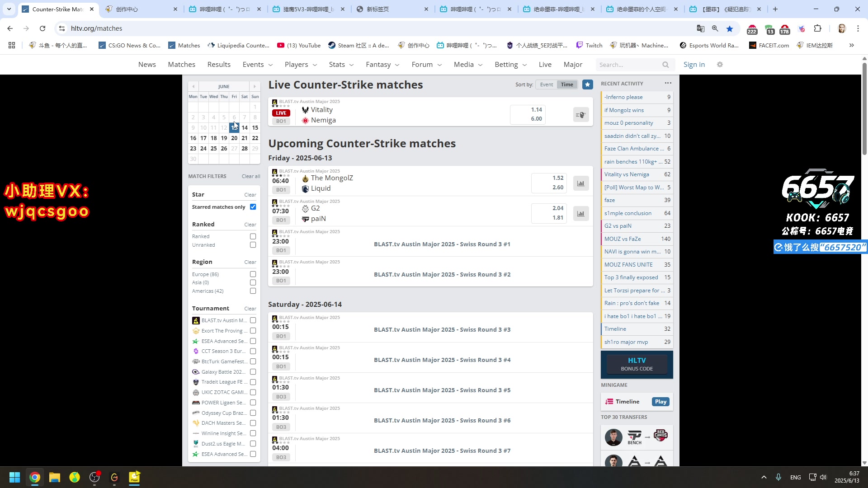Bookmark the page via the star icon
The width and height of the screenshot is (868, 488).
[x=730, y=28]
